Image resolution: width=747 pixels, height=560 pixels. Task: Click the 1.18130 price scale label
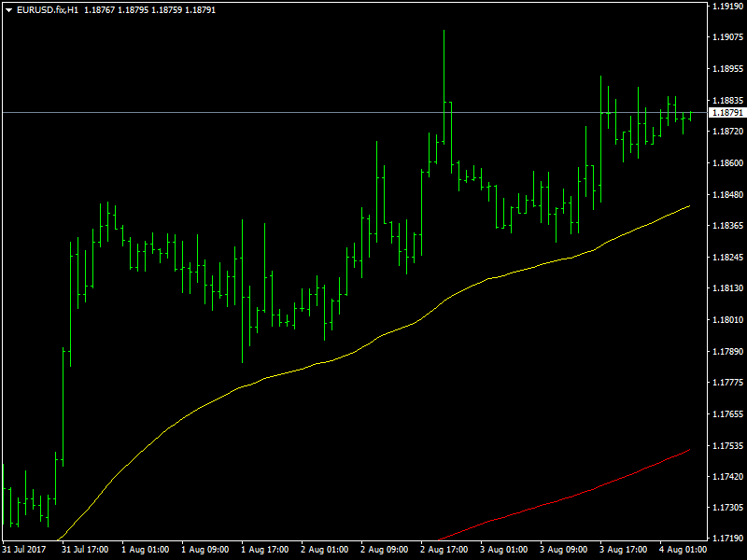[x=727, y=288]
